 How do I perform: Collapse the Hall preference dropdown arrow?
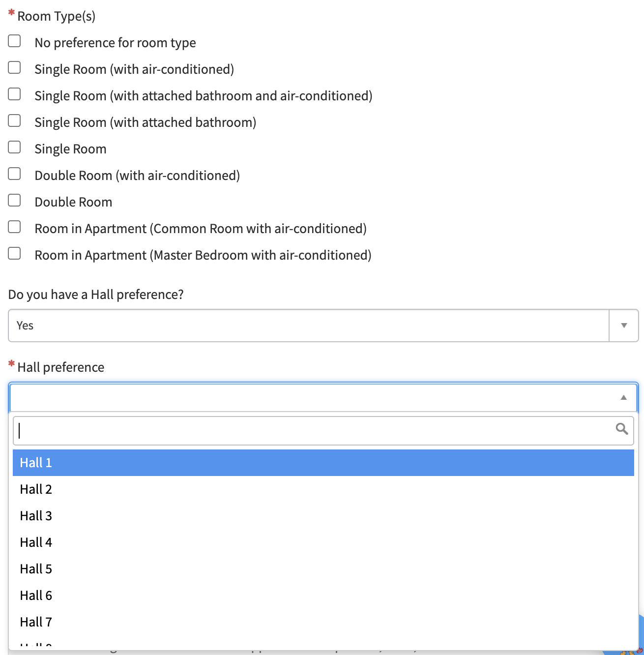coord(623,397)
